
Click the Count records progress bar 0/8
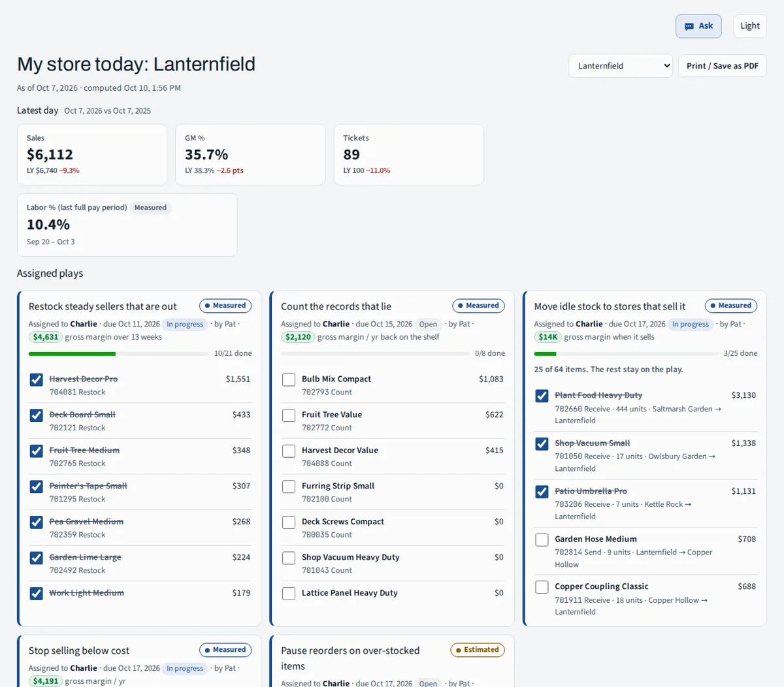tap(375, 354)
